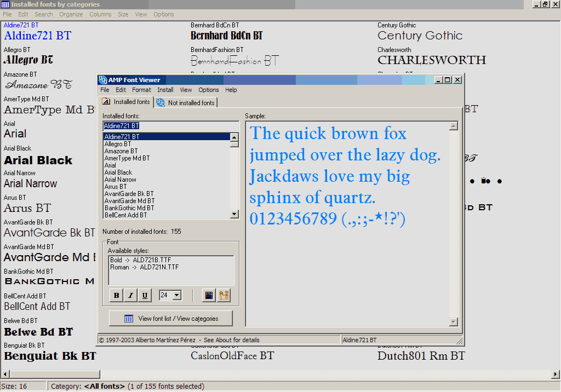Open Help menu in AMP Font Viewer

coord(231,90)
